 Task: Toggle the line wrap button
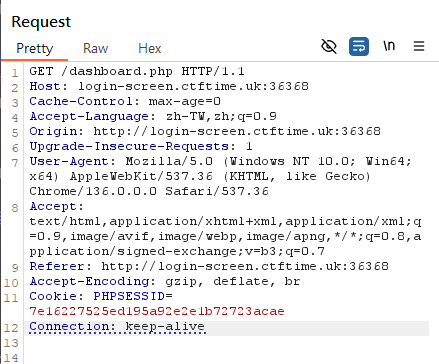[x=359, y=46]
